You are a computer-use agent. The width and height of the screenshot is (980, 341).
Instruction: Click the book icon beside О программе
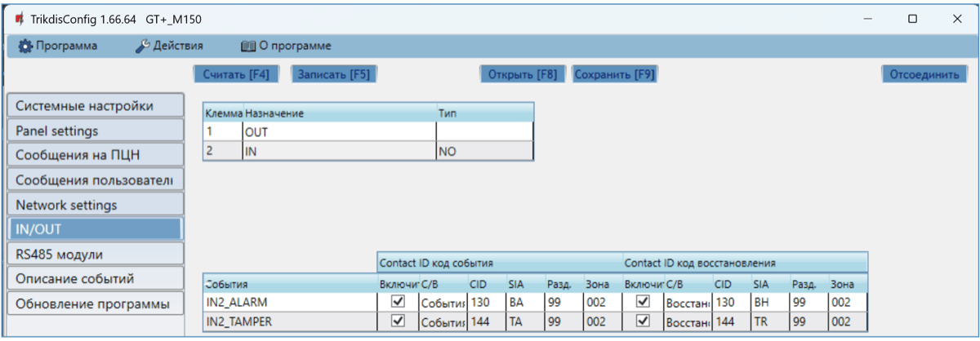(x=248, y=46)
